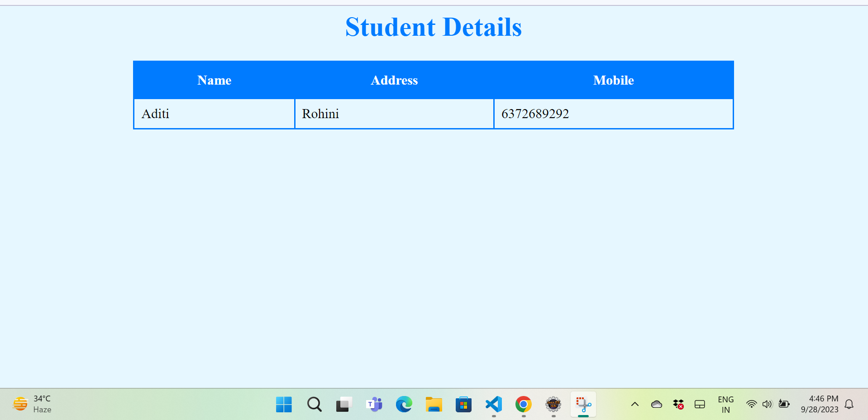Launch Visual Studio Code
868x420 pixels.
[493, 404]
